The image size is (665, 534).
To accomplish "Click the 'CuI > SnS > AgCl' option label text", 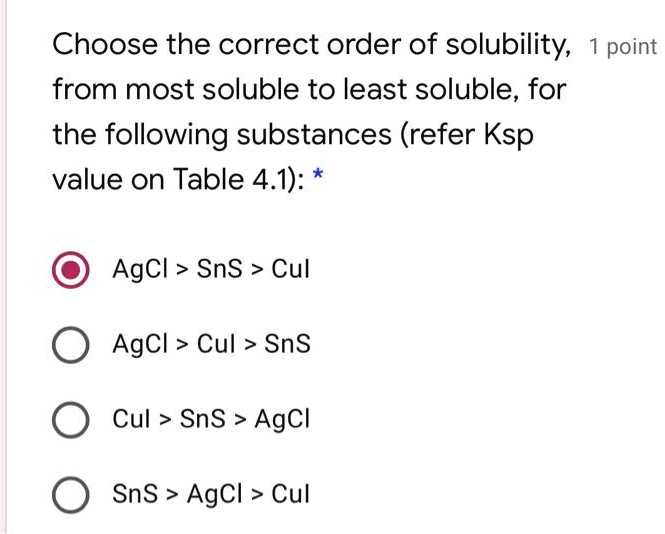I will pos(211,420).
